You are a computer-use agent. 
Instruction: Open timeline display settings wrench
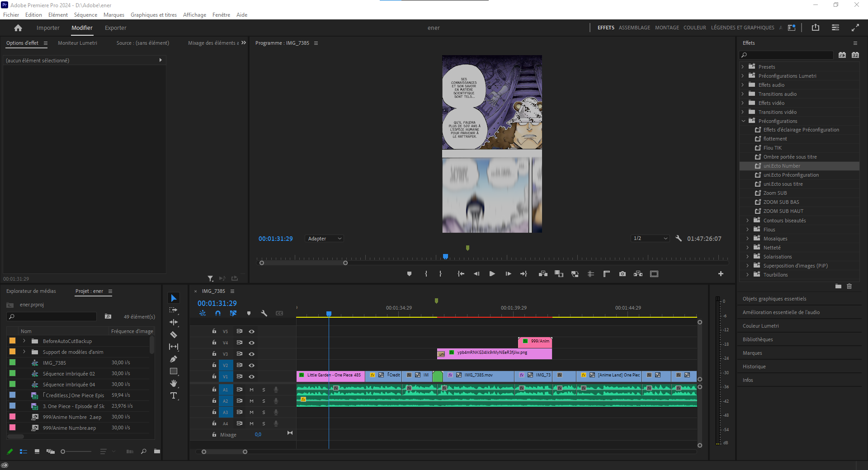click(x=264, y=313)
